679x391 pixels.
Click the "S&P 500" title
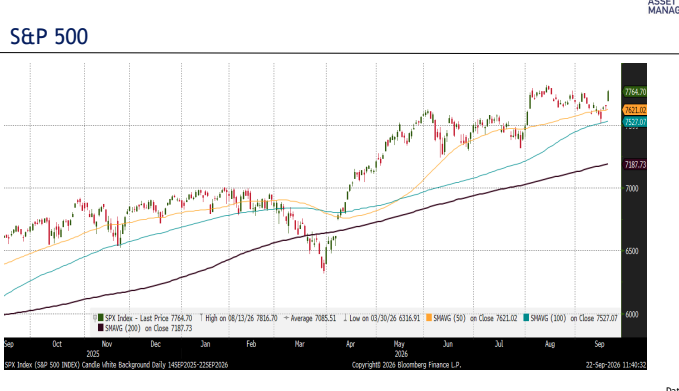point(49,36)
